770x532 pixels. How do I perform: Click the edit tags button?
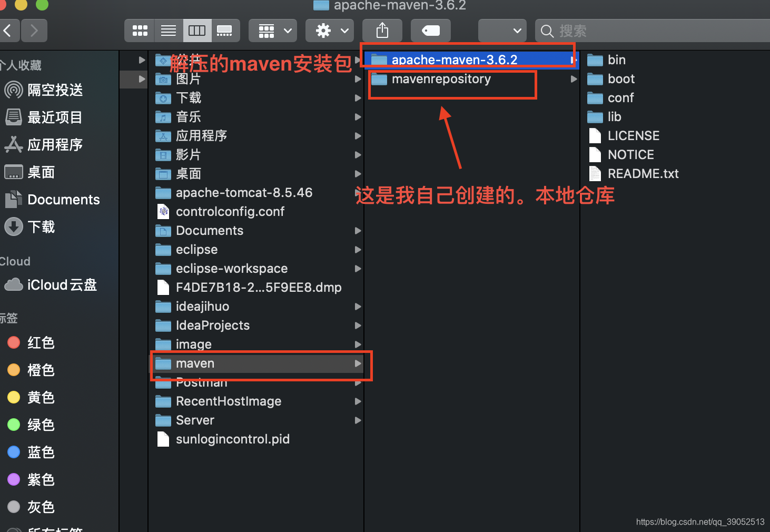431,31
